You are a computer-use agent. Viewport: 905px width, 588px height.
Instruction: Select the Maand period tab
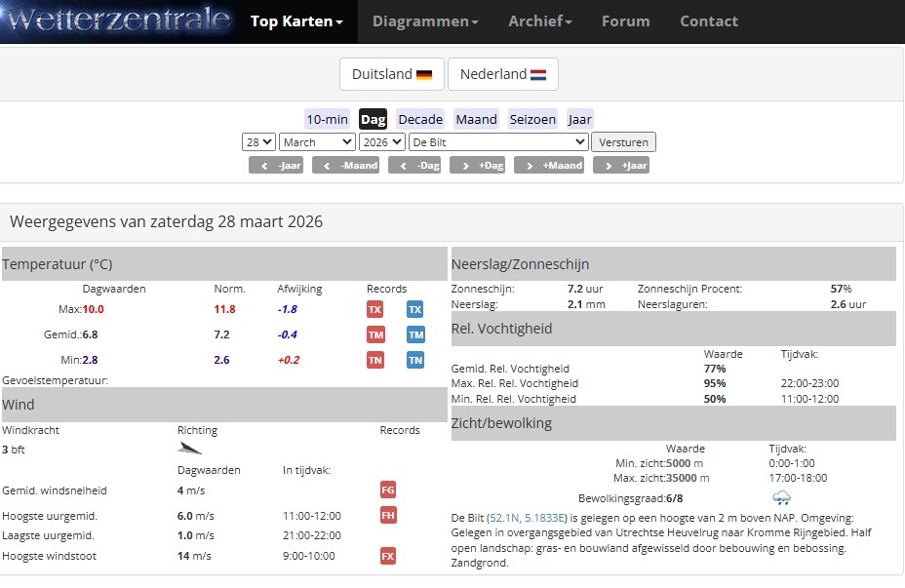[476, 119]
